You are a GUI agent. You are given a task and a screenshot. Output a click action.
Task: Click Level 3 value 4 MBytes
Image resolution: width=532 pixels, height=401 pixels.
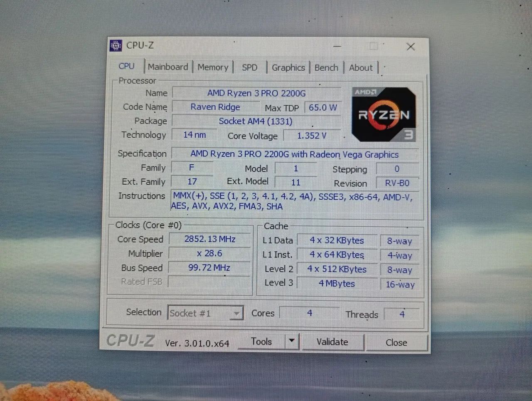337,284
